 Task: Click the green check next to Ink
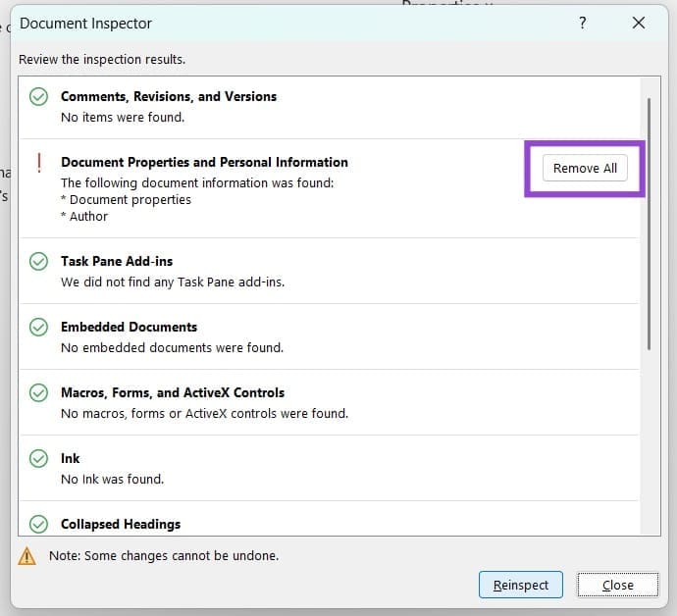pyautogui.click(x=38, y=459)
